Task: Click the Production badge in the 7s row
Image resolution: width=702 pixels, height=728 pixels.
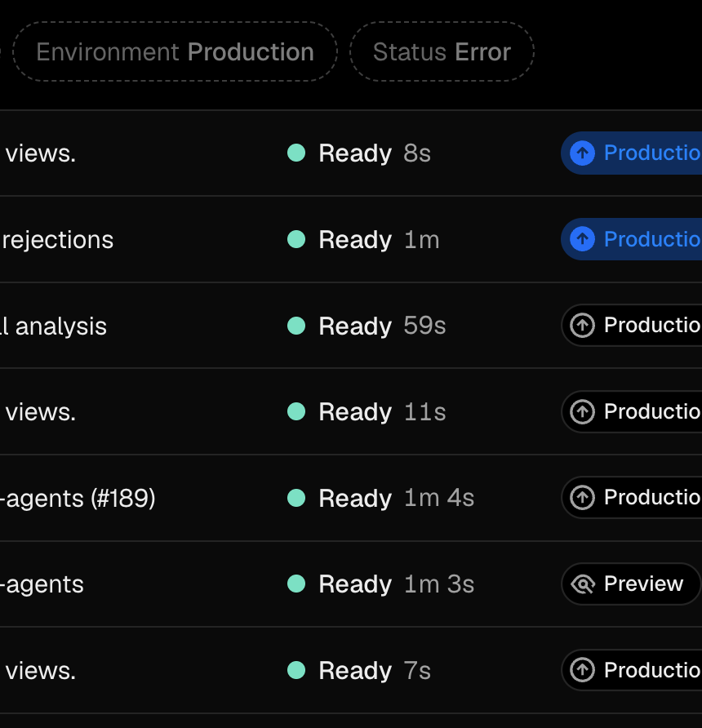Action: [632, 670]
